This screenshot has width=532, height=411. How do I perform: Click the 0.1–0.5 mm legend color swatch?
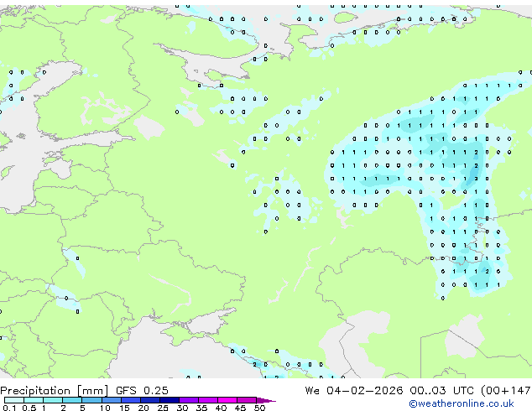pyautogui.click(x=14, y=400)
